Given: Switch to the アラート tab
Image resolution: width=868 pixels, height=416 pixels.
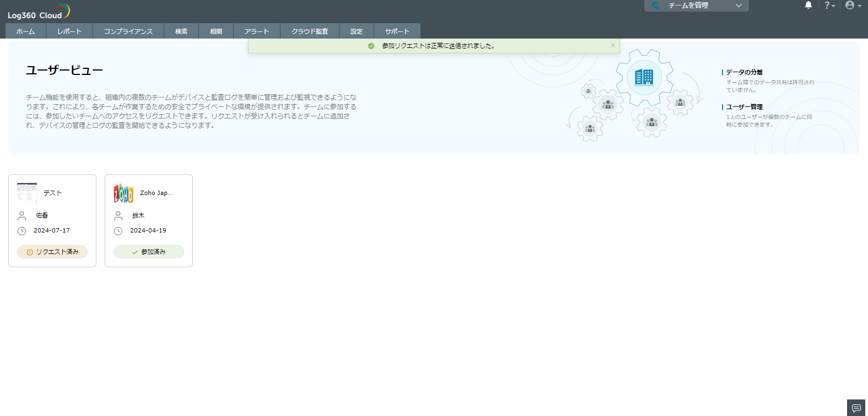Looking at the screenshot, I should 257,31.
